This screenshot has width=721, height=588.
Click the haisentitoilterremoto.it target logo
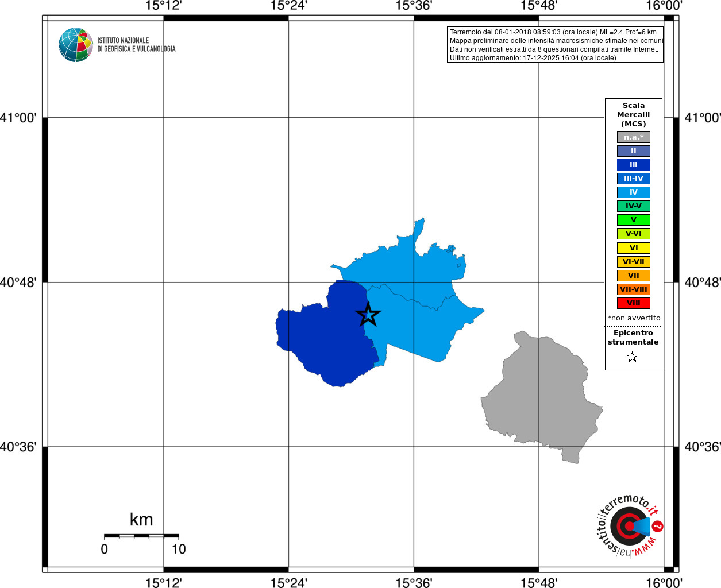(x=630, y=525)
